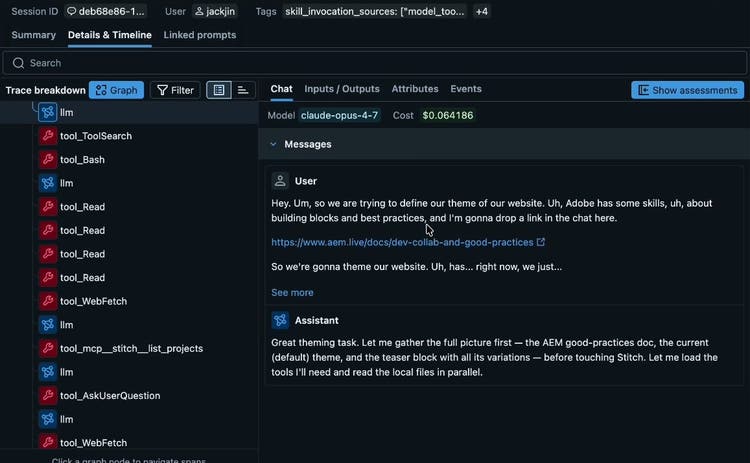This screenshot has width=750, height=463.
Task: Expand the +4 additional tags
Action: [482, 11]
